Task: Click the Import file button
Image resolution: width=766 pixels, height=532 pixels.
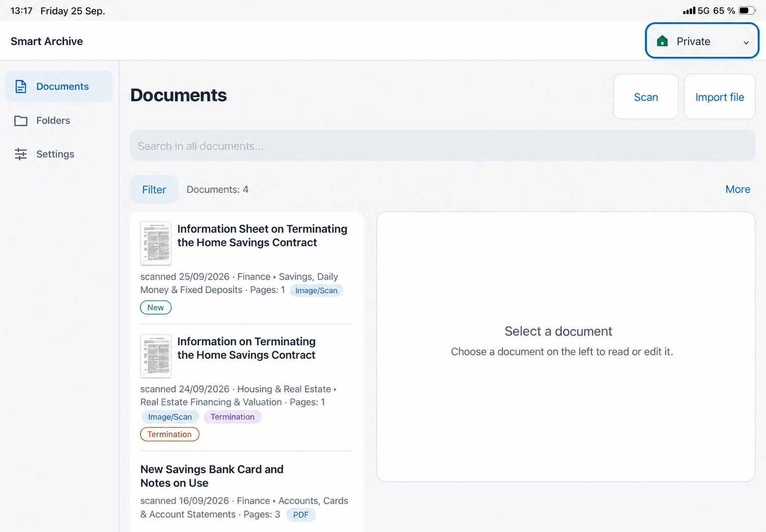Action: [720, 97]
